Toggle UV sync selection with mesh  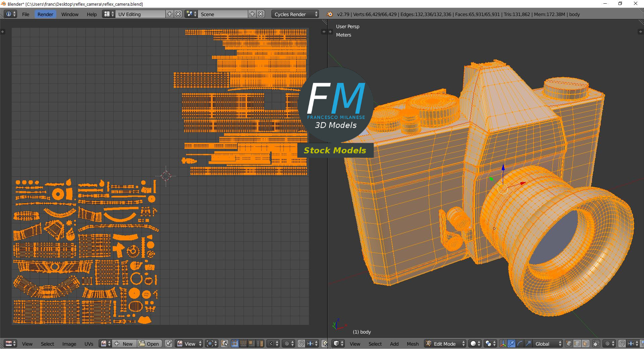(224, 344)
